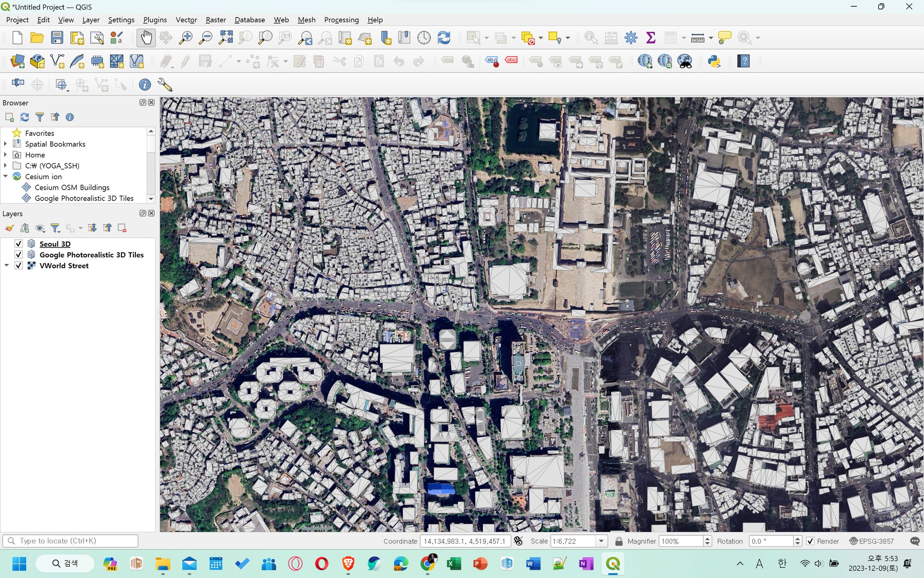The width and height of the screenshot is (924, 578).
Task: Open the Processing Toolbox gear icon
Action: 631,38
